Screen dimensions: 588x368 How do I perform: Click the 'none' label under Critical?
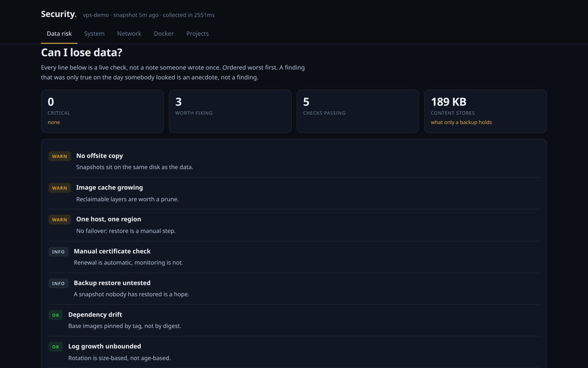pyautogui.click(x=54, y=122)
